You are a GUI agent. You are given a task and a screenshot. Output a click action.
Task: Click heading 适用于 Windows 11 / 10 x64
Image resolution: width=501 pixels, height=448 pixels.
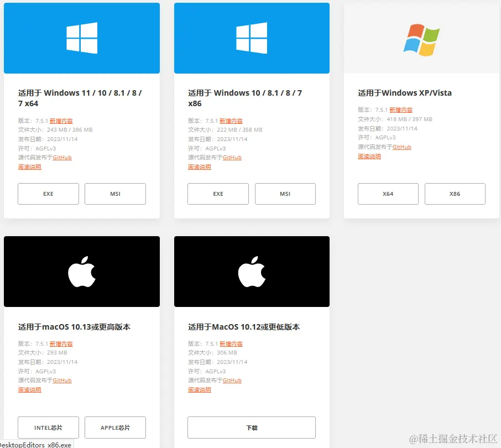tap(80, 98)
